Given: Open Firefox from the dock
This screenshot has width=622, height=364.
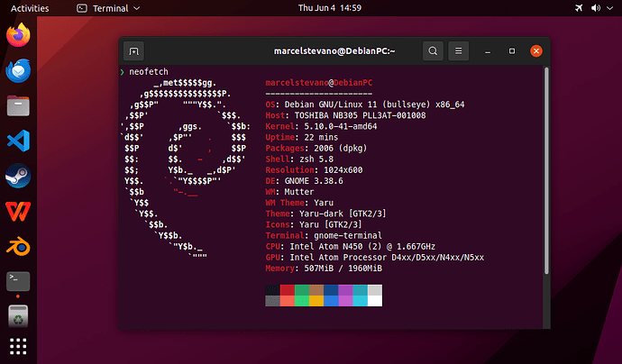Looking at the screenshot, I should (x=18, y=35).
